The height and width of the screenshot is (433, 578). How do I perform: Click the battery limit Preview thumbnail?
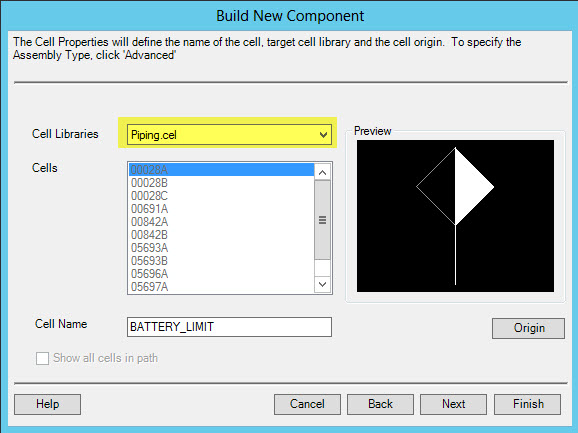[455, 216]
